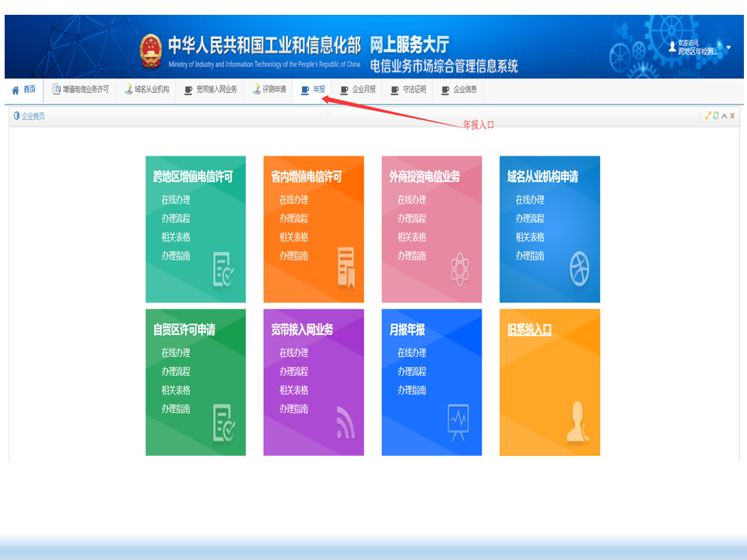This screenshot has height=560, width=747.
Task: Click the 企业首页 panel title text
Action: (x=33, y=116)
